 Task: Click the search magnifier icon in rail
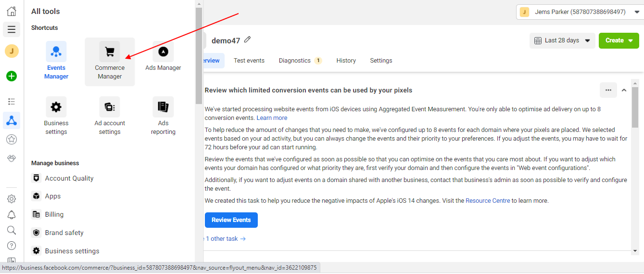pos(12,230)
